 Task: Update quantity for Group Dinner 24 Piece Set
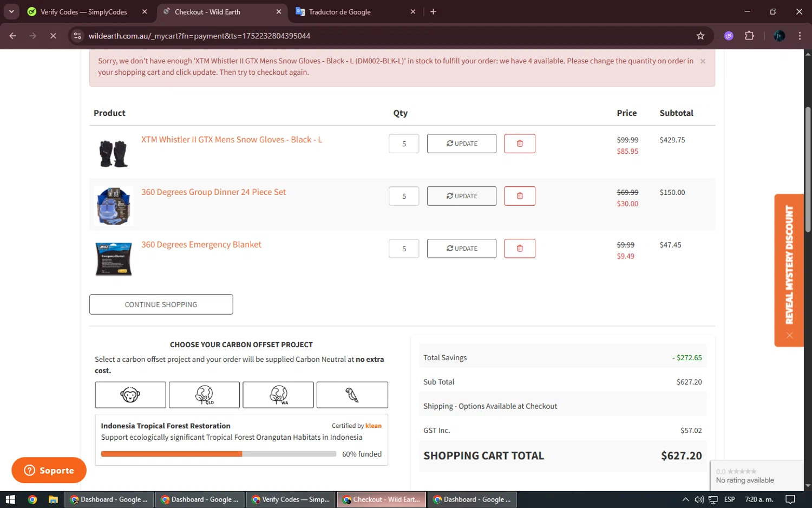click(462, 196)
